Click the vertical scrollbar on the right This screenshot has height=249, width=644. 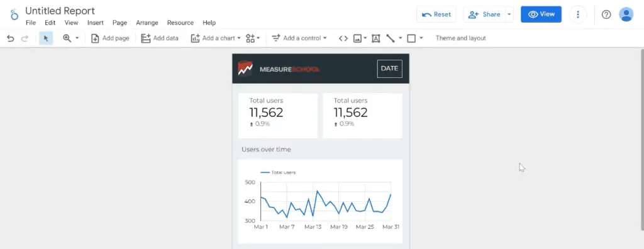(642, 140)
